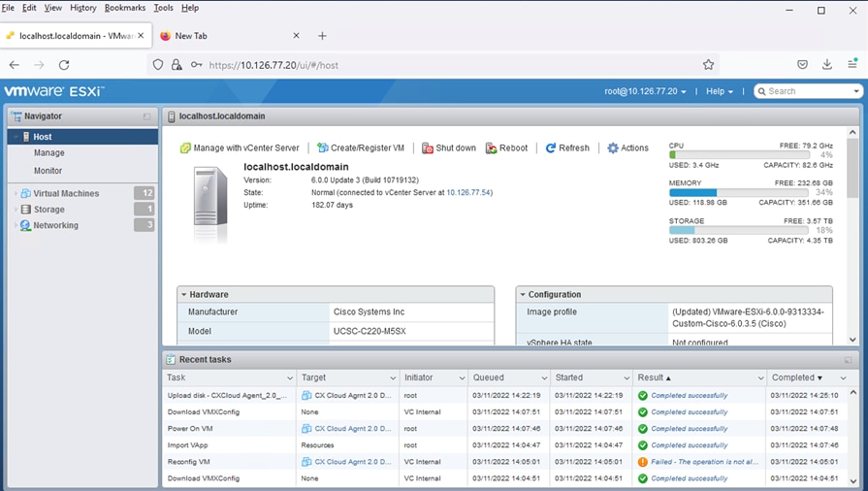Open browser downloads icon
Screen dimensions: 868x491
point(827,64)
